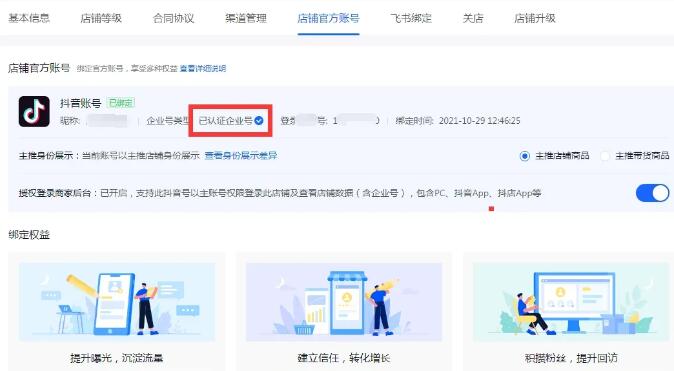Select the 店铺官方账号 tab
The image size is (674, 371).
[328, 18]
